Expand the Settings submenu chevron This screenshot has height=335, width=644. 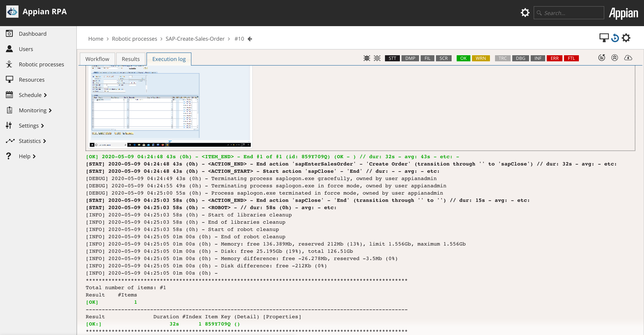pos(42,126)
